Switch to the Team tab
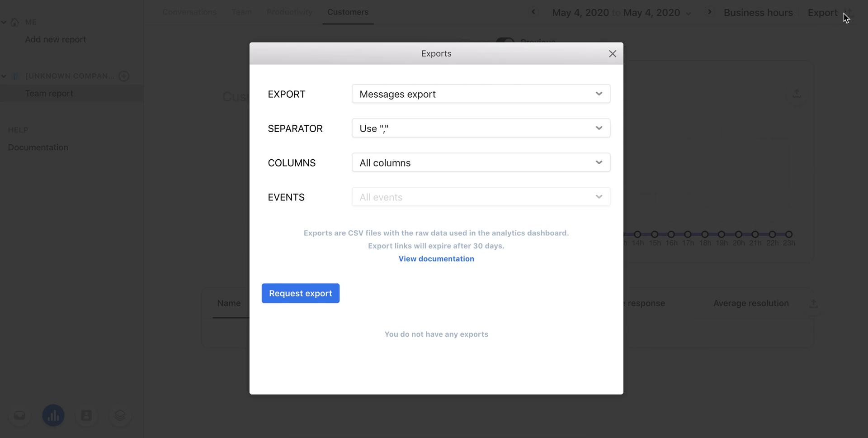This screenshot has width=868, height=438. pyautogui.click(x=242, y=12)
